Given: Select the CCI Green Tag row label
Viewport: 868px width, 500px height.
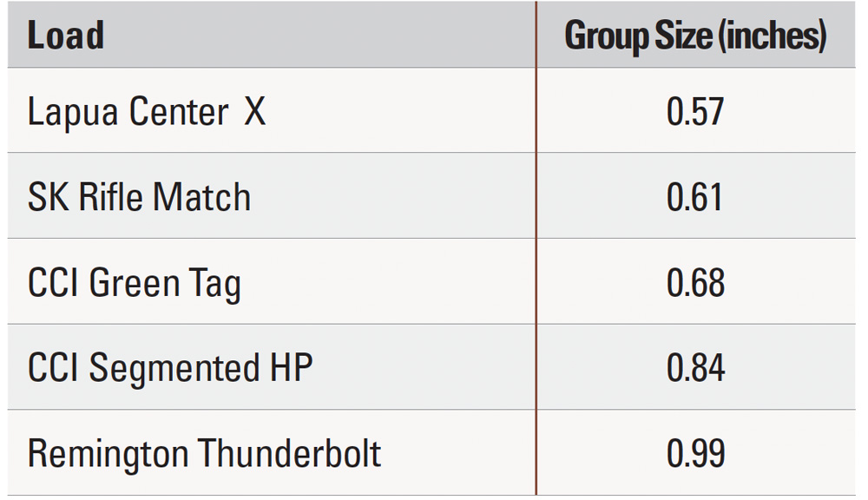Looking at the screenshot, I should coord(135,284).
